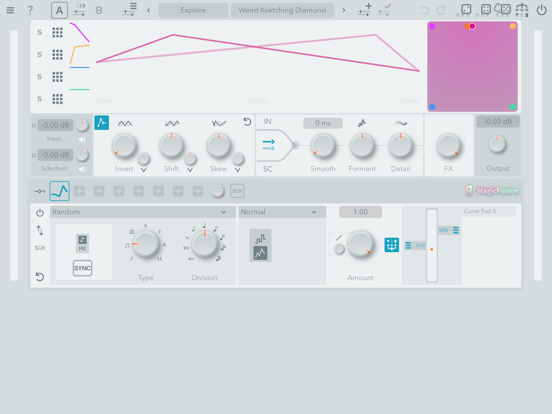Image resolution: width=552 pixels, height=414 pixels.
Task: Toggle the SYNC button
Action: [82, 268]
